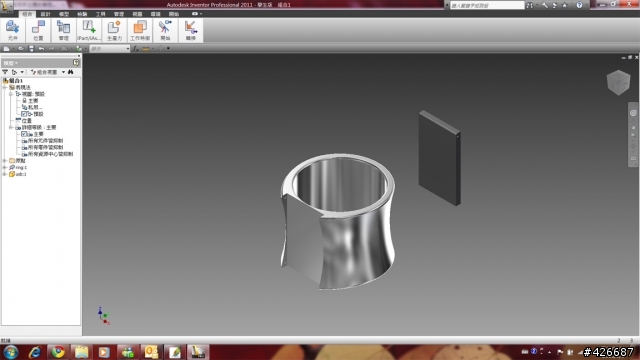The width and height of the screenshot is (640, 360).
Task: Click the wrench icon in the title bar
Action: [544, 5]
